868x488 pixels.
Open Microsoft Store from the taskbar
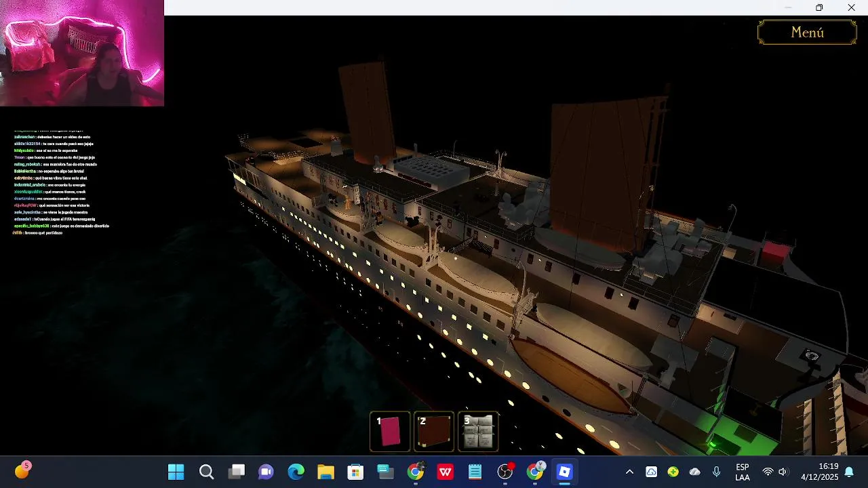[x=355, y=472]
